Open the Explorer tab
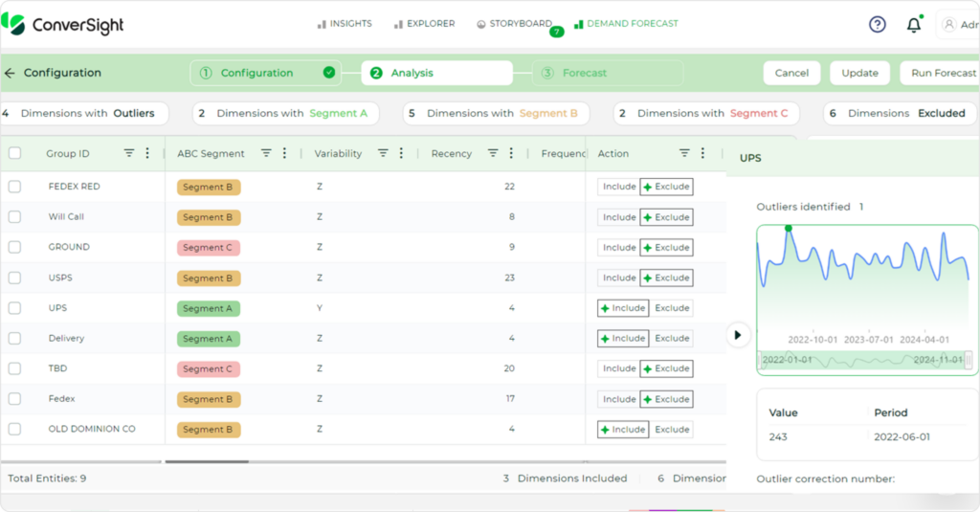This screenshot has height=512, width=980. coord(424,24)
